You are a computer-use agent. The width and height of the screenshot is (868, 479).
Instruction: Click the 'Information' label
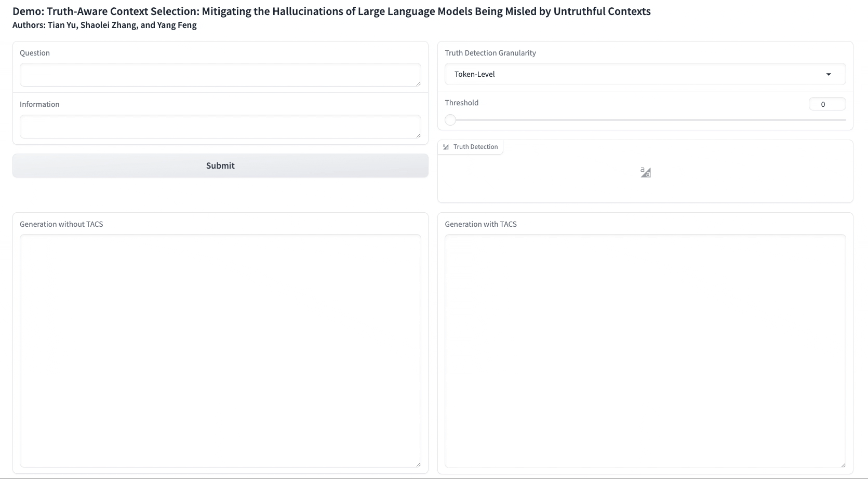pyautogui.click(x=39, y=104)
